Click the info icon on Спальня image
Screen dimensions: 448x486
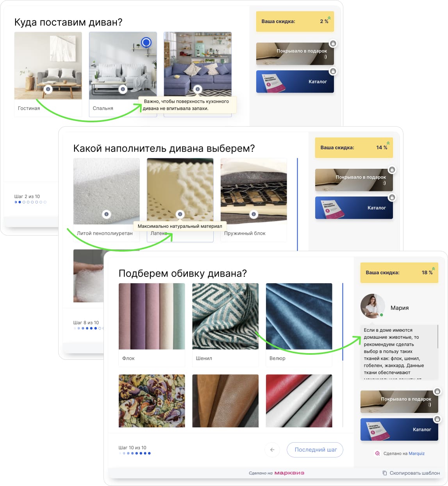tap(123, 89)
